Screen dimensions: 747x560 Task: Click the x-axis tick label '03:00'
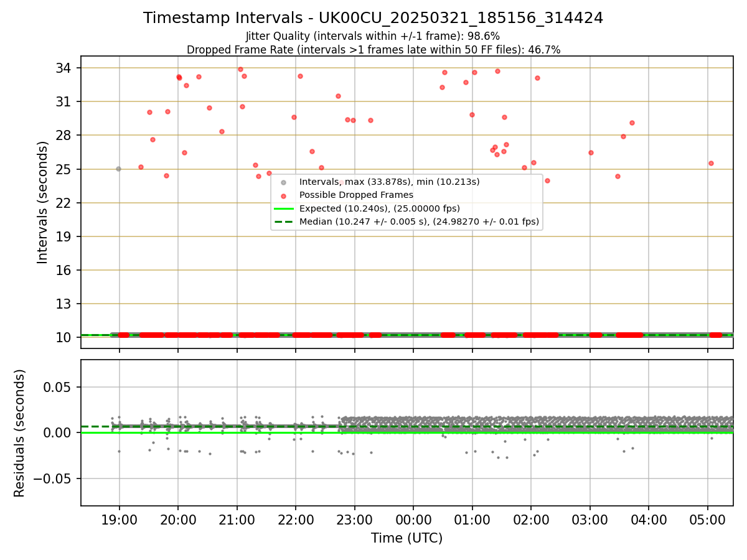pos(590,520)
